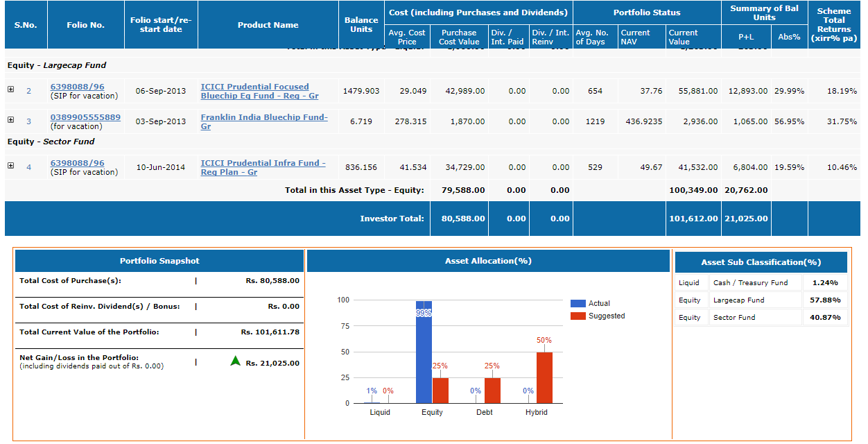Click the Balance Units column header

pos(361,25)
